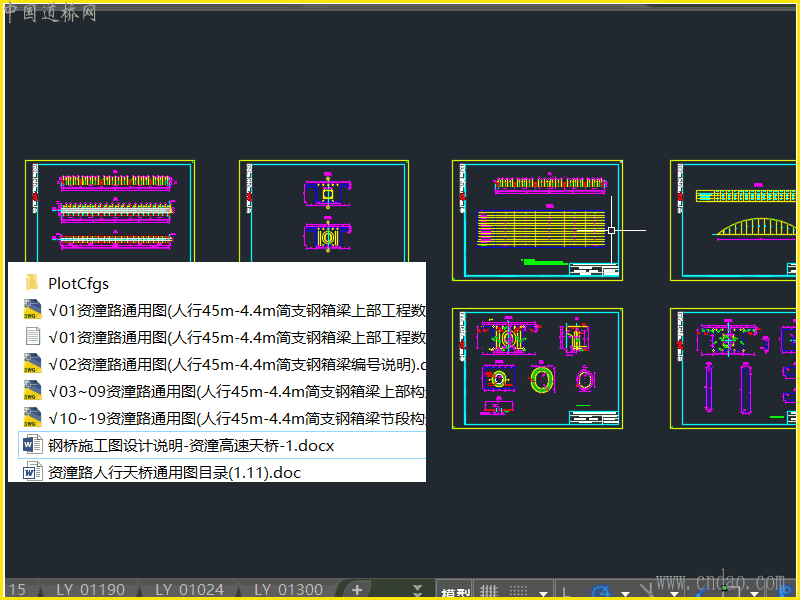Image resolution: width=800 pixels, height=600 pixels.
Task: Select the sheet showing the green arch
Action: tap(733, 220)
